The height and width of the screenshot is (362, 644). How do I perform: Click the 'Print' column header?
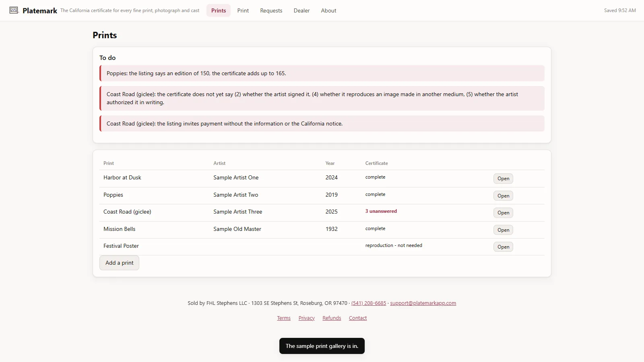click(109, 163)
